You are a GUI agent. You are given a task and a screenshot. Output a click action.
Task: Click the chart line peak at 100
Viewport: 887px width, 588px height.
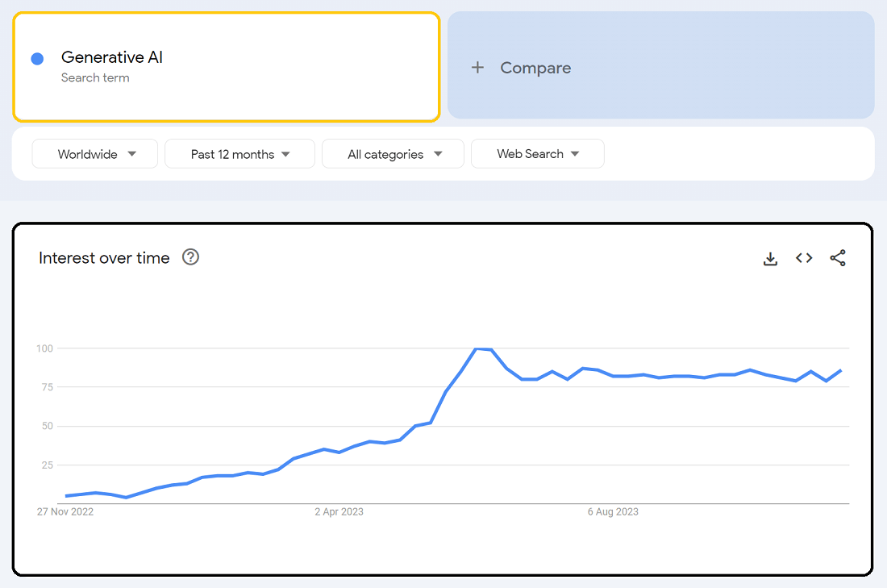pos(477,349)
